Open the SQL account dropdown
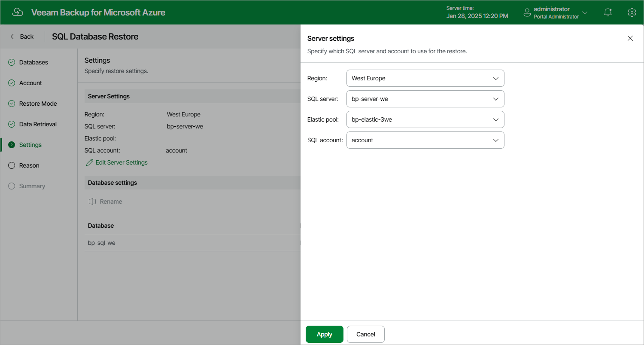This screenshot has width=644, height=345. (x=425, y=140)
